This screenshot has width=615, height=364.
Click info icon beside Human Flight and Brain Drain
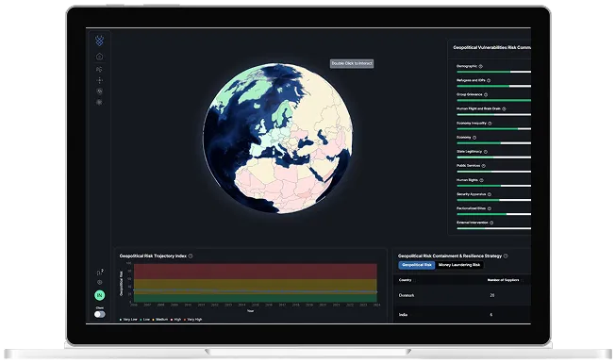click(504, 108)
